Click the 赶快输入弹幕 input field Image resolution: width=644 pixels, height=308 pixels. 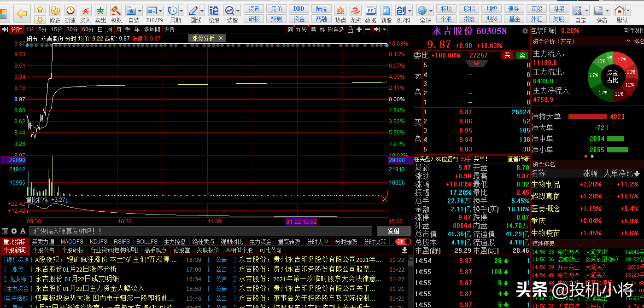tap(201, 231)
